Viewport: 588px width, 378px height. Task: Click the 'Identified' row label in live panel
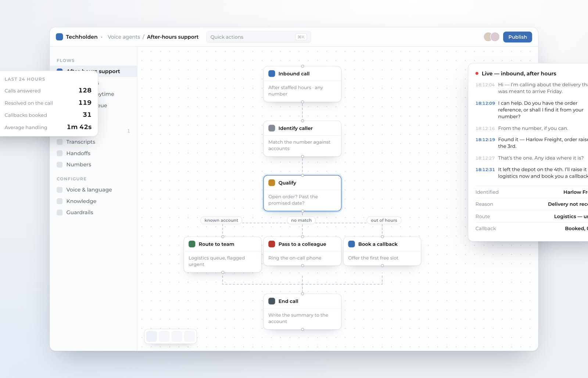tap(487, 192)
